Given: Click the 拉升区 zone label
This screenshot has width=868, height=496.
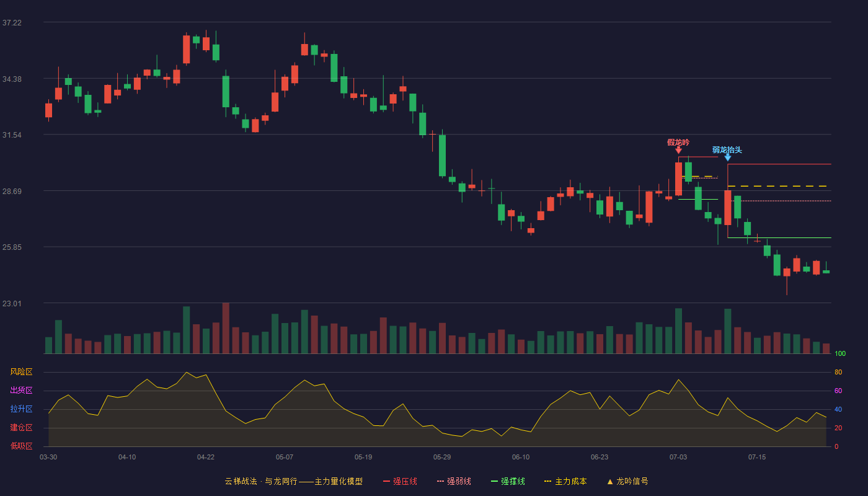Looking at the screenshot, I should pos(21,409).
